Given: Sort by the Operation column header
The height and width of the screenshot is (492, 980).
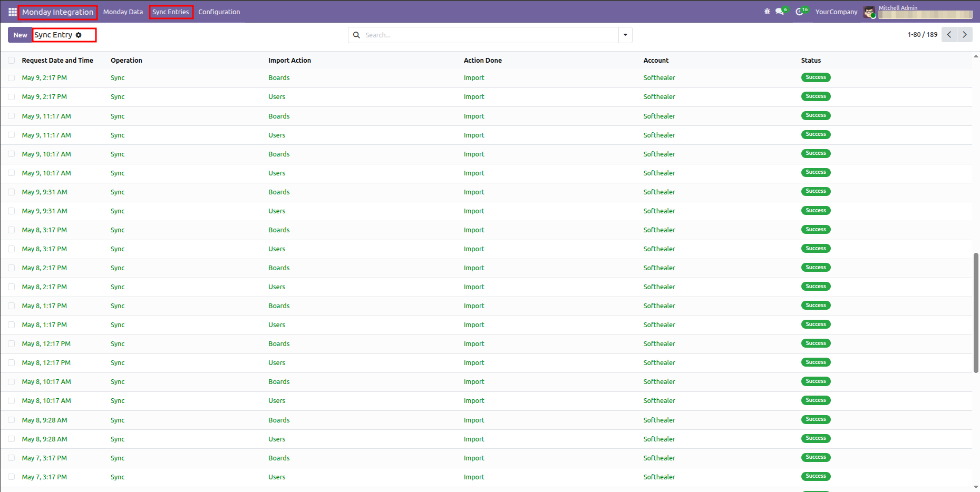Looking at the screenshot, I should (x=127, y=61).
